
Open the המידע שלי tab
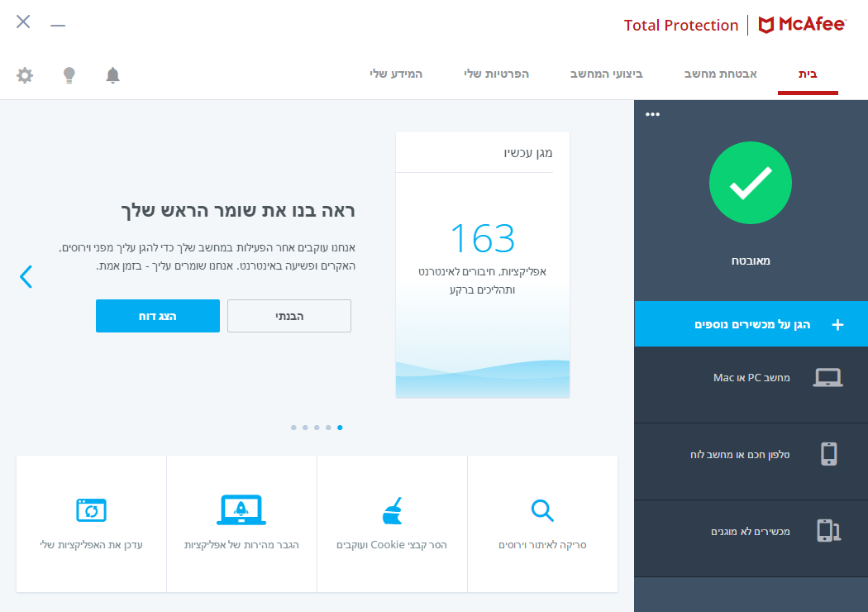click(x=396, y=74)
